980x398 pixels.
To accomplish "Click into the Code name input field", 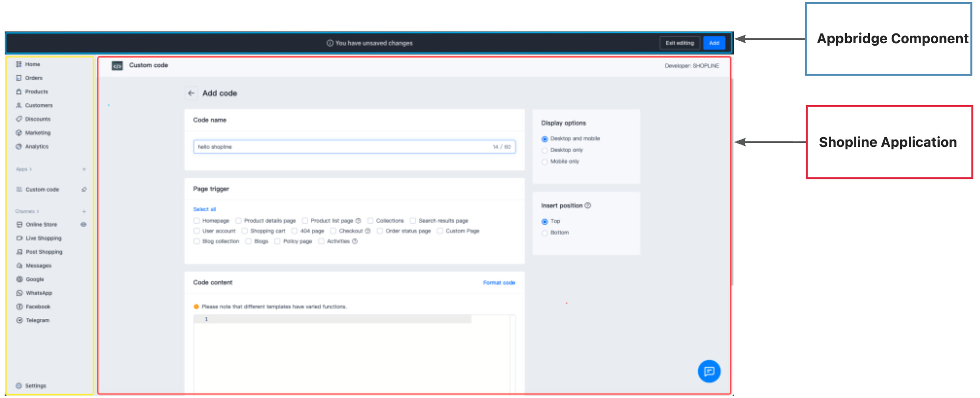I will point(344,147).
